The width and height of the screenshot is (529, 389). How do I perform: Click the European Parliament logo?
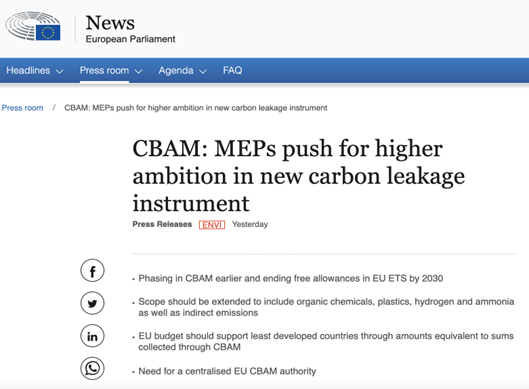point(33,26)
